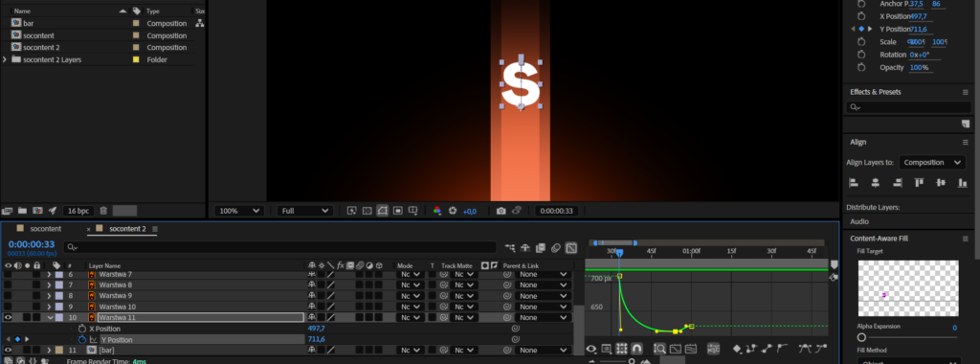Click the 16 bpc color depth button

[78, 211]
